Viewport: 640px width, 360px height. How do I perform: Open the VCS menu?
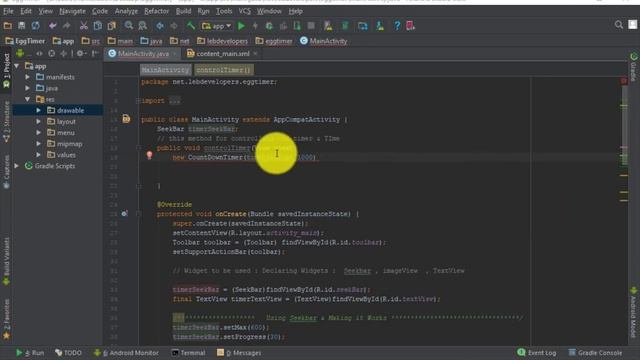click(x=244, y=11)
